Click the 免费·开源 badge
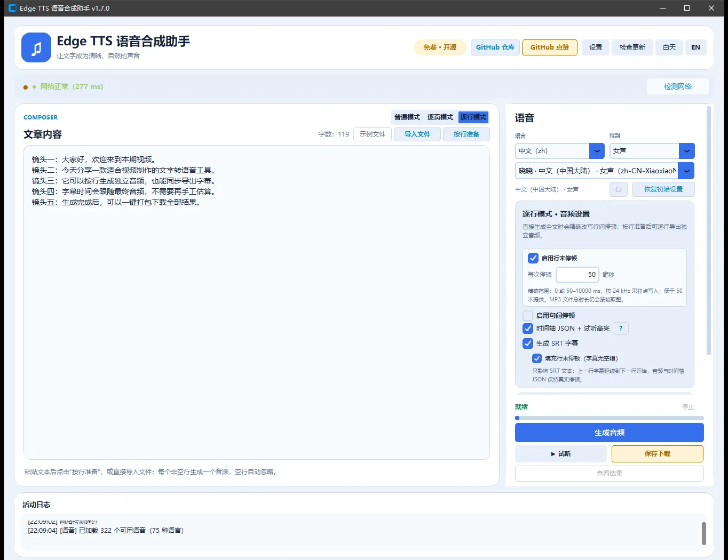The height and width of the screenshot is (560, 728). click(440, 47)
